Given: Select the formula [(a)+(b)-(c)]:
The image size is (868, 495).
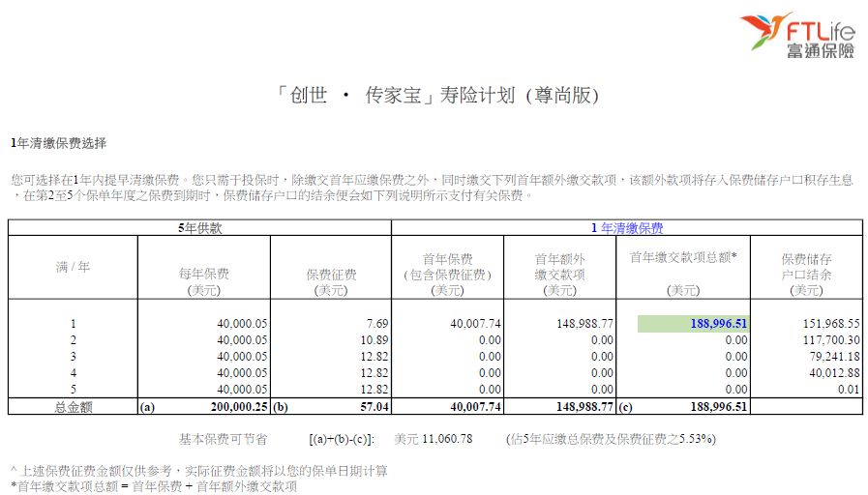Looking at the screenshot, I should (x=342, y=439).
